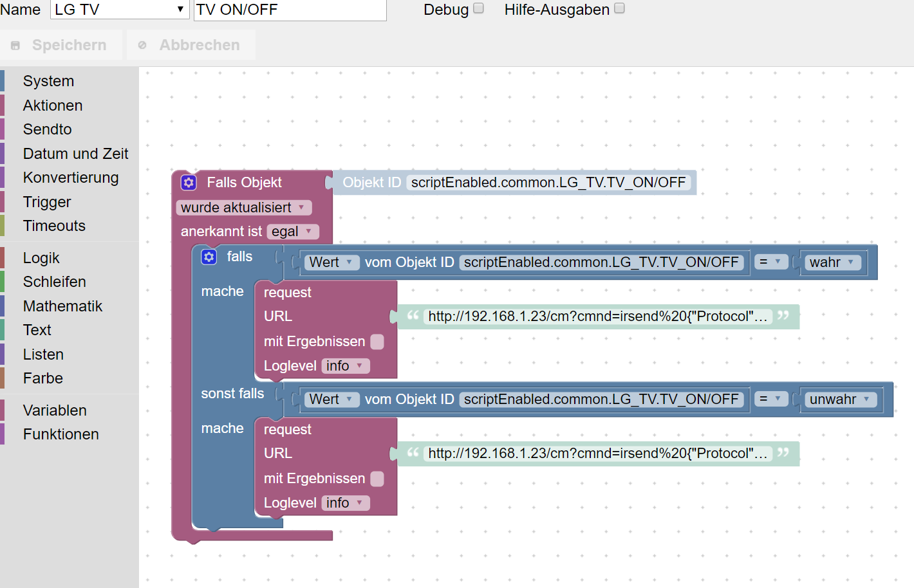Image resolution: width=914 pixels, height=588 pixels.
Task: Click save icon next to Speichern
Action: 15,46
